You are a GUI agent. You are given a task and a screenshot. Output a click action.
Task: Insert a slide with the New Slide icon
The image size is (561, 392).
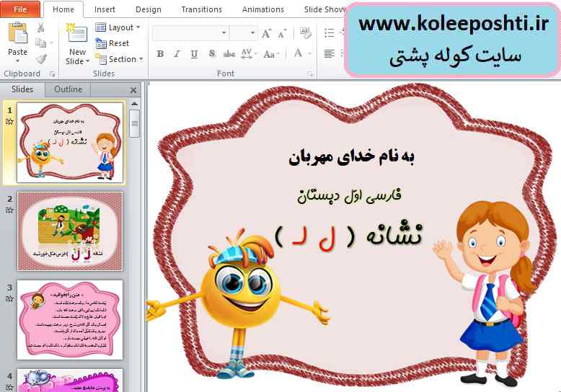tap(76, 33)
